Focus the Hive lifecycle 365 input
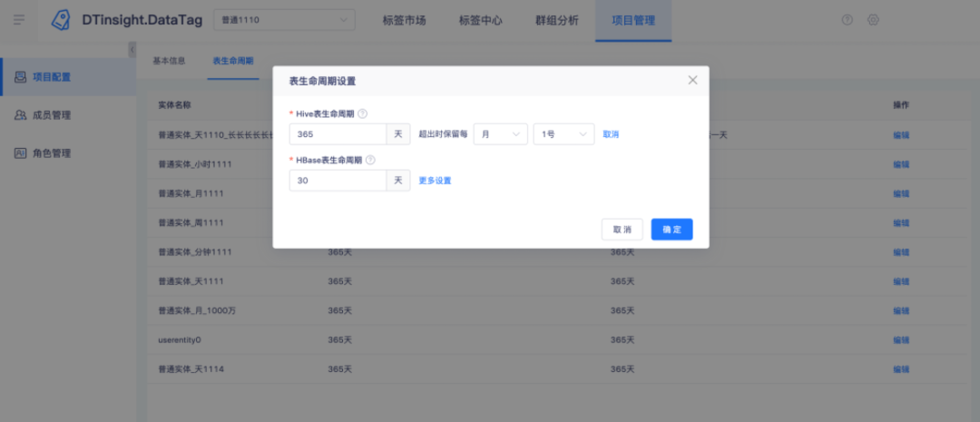Screen dimensions: 980x422 click(338, 134)
